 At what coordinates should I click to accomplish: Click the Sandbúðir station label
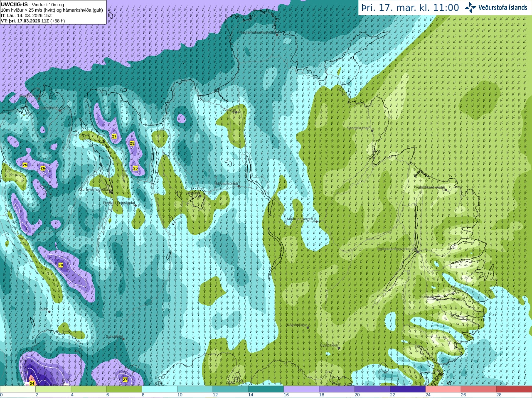(114, 337)
